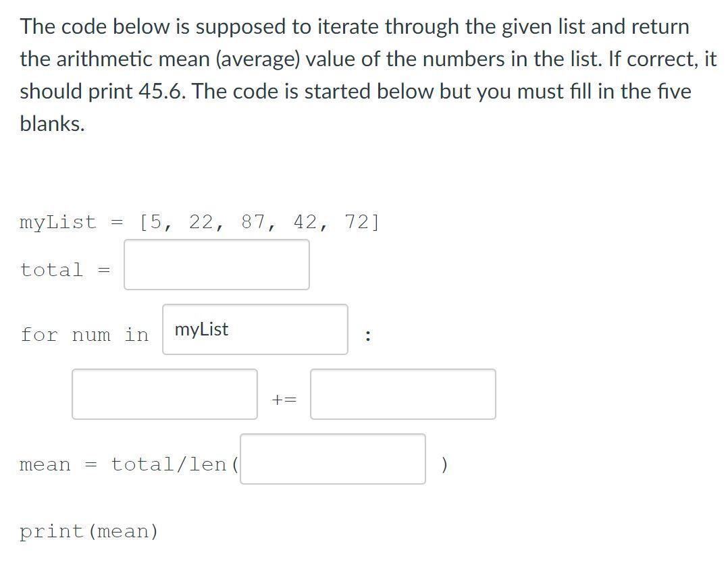Click the blank field right of +=
728x571 pixels.
coord(402,394)
